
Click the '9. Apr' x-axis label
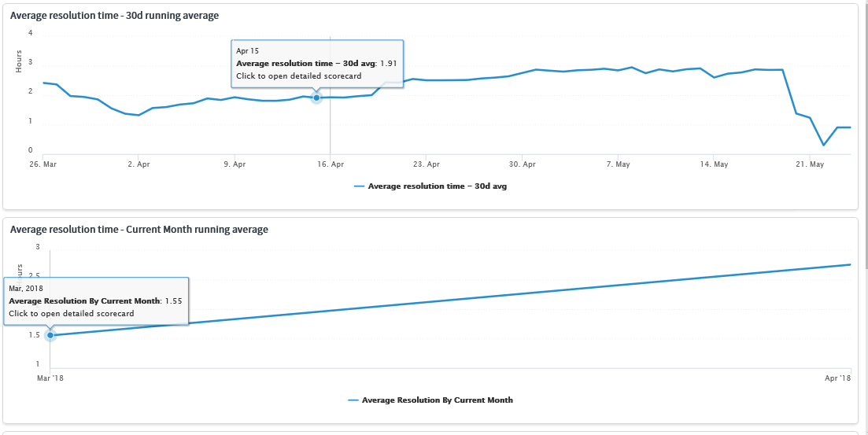click(x=235, y=164)
